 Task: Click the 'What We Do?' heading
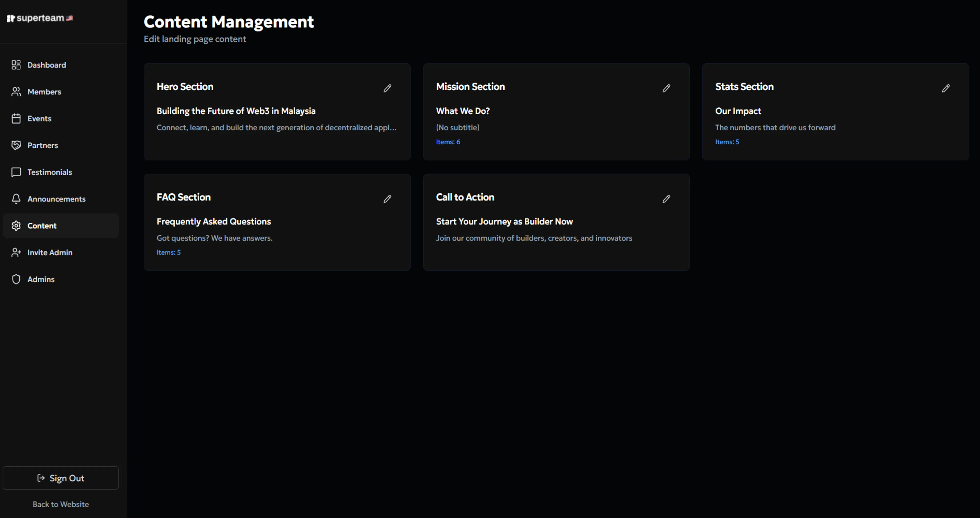click(x=463, y=111)
